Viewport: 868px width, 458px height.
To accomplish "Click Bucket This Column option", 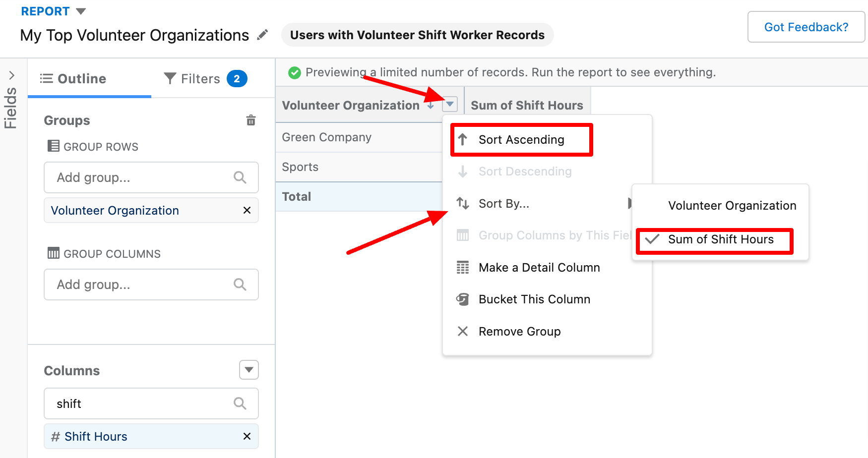I will click(x=534, y=299).
